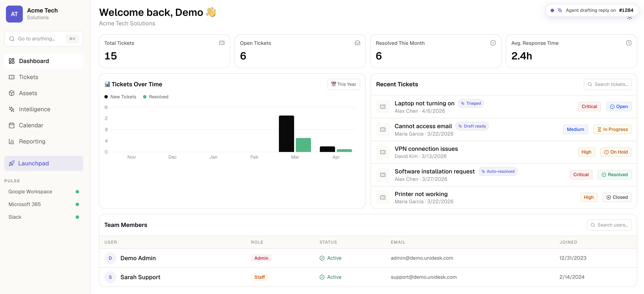
Task: Open the Launchpad menu item
Action: pyautogui.click(x=44, y=163)
